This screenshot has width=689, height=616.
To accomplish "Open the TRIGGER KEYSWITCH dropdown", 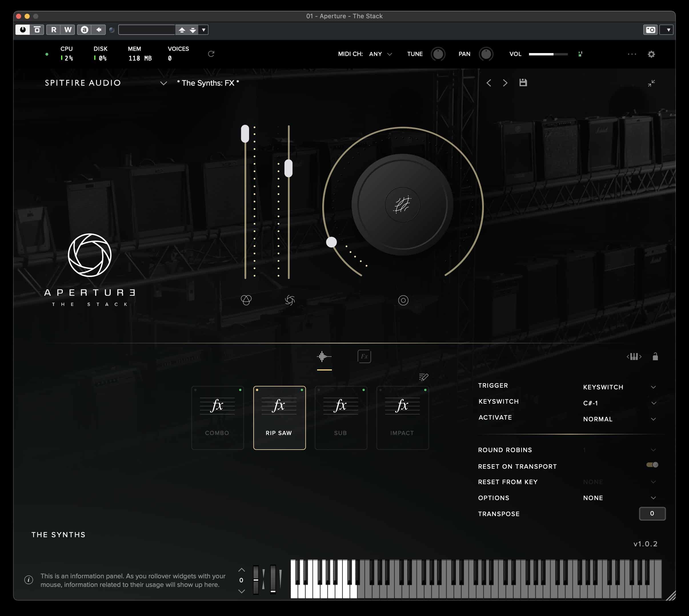I will point(620,387).
